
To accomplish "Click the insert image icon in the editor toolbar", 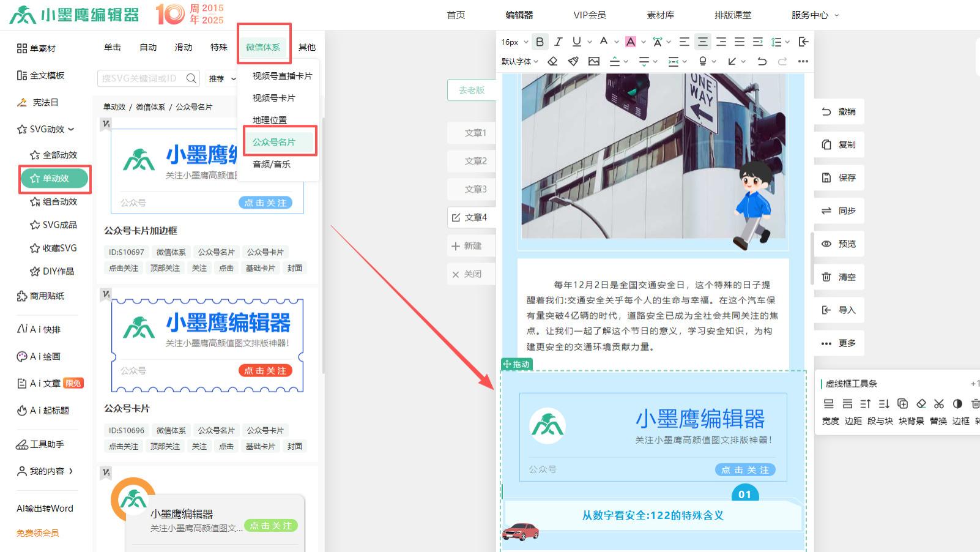I will pyautogui.click(x=593, y=61).
